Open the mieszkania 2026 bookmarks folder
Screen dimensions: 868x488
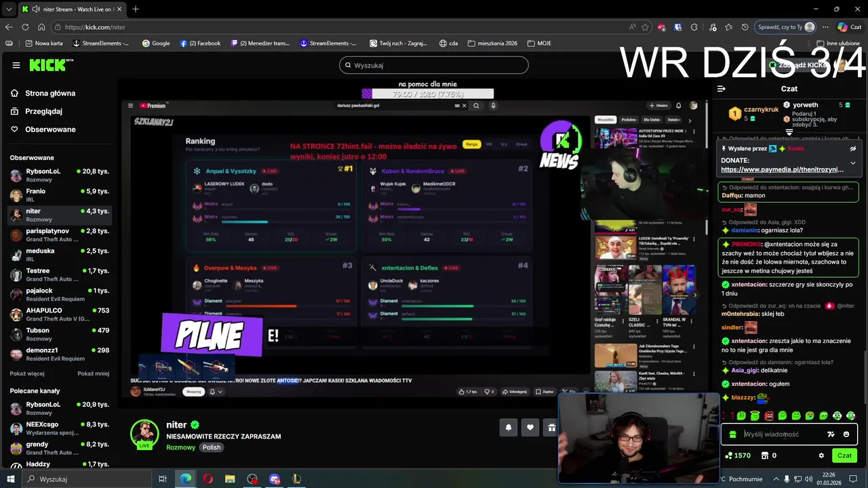tap(492, 43)
